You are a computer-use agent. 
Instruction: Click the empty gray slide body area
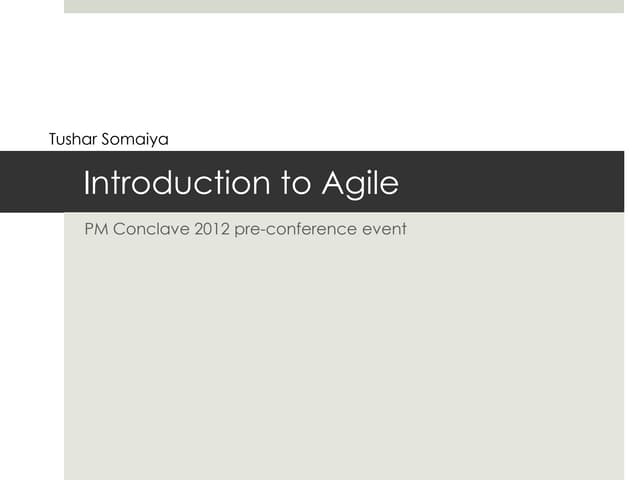(x=340, y=360)
